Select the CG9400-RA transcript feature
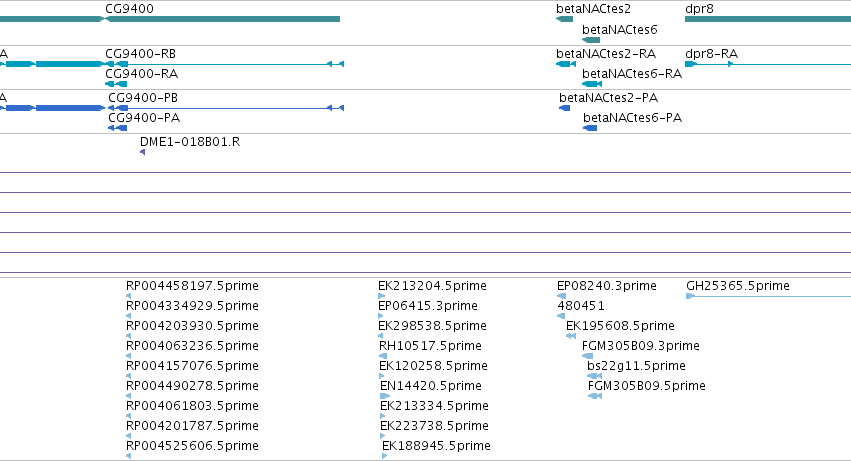Image resolution: width=851 pixels, height=461 pixels. (116, 84)
